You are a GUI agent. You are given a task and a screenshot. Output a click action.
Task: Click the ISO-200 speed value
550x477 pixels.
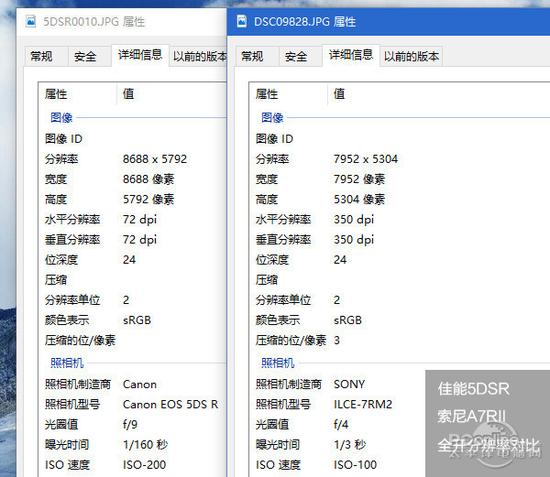144,465
